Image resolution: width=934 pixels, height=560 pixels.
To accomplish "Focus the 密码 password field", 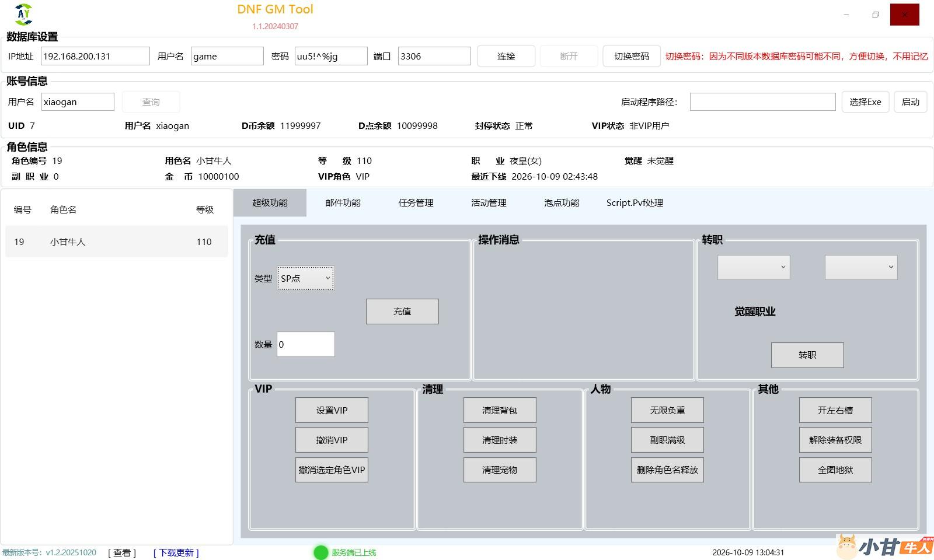I will [331, 56].
